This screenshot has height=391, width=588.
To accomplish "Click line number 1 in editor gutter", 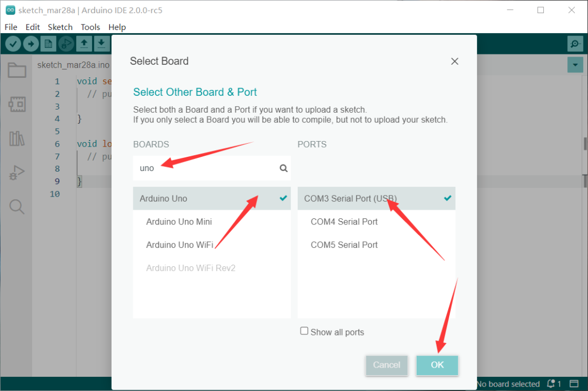I will [57, 82].
